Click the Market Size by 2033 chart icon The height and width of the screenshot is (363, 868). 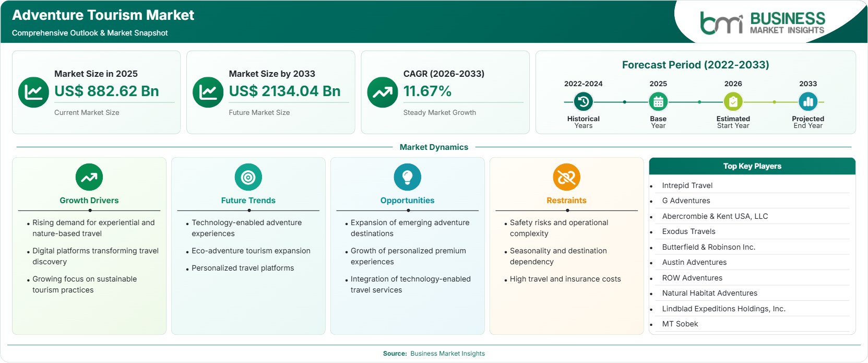pyautogui.click(x=208, y=92)
